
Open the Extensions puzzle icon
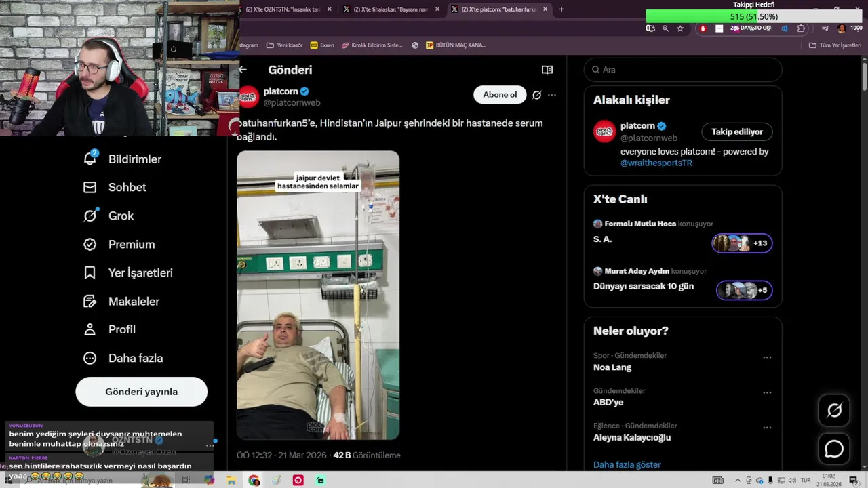[801, 28]
